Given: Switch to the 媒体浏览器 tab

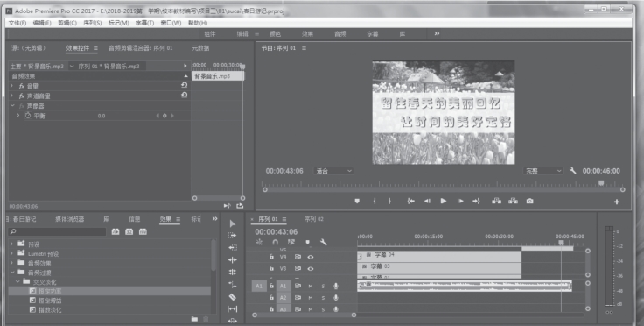Looking at the screenshot, I should (x=69, y=219).
